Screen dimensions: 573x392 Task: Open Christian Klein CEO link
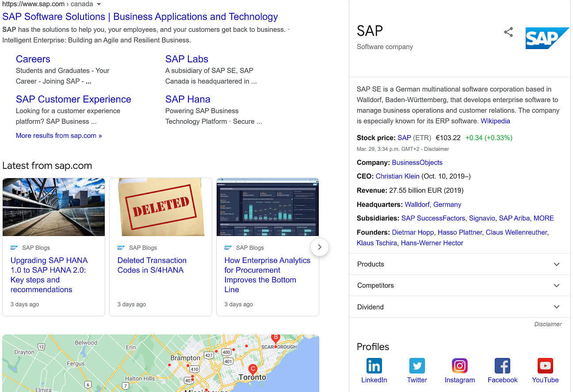tap(397, 176)
